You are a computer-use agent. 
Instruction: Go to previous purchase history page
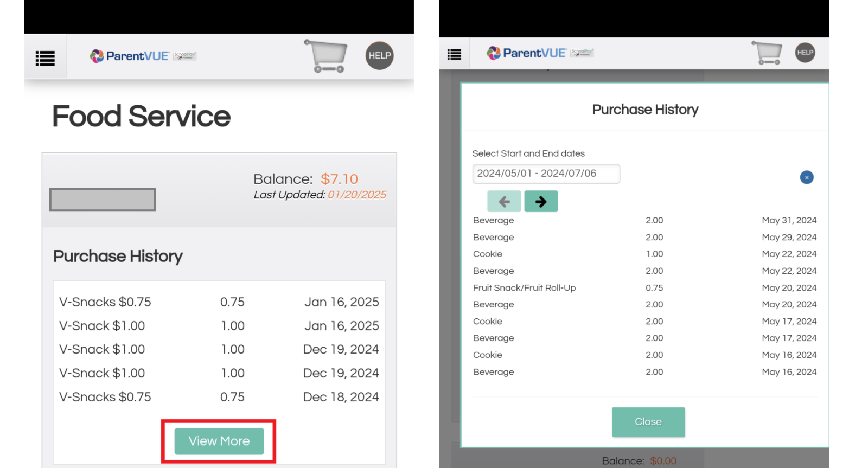coord(504,202)
